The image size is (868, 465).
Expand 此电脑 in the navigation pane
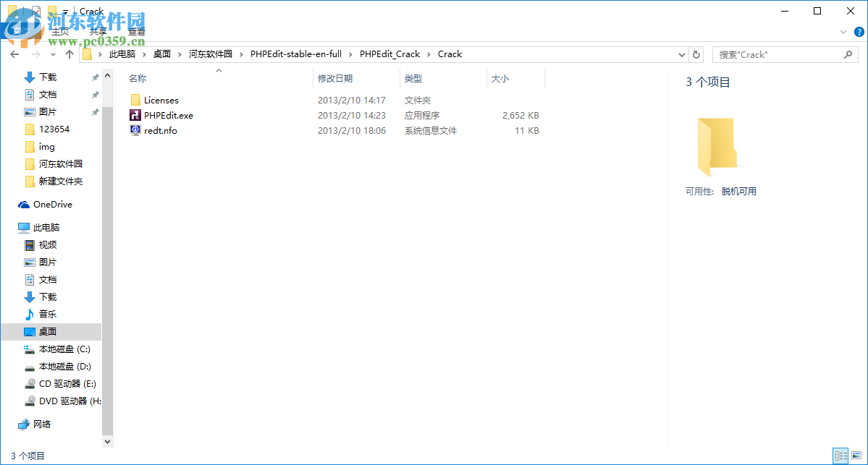(9, 227)
